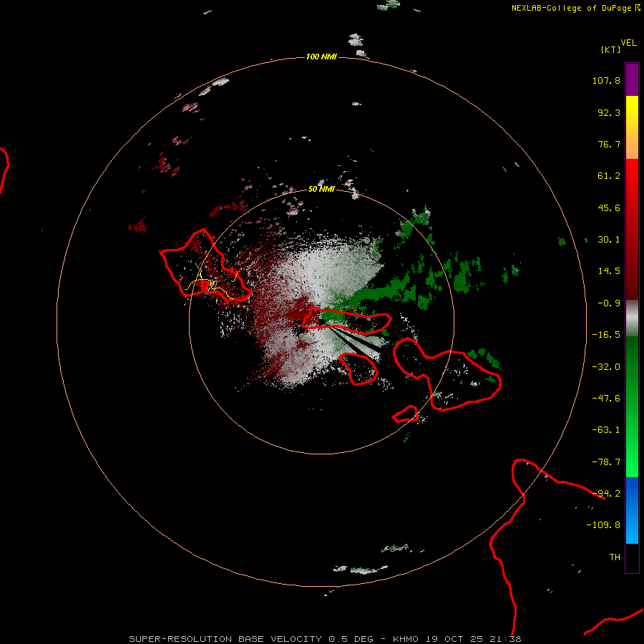
Task: Click the TH legend label
Action: (x=615, y=557)
